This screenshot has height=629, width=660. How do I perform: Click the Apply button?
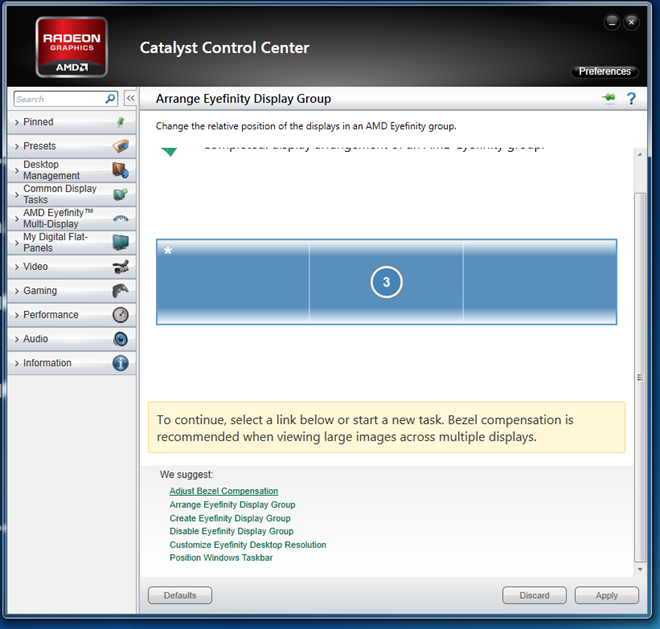tap(607, 595)
